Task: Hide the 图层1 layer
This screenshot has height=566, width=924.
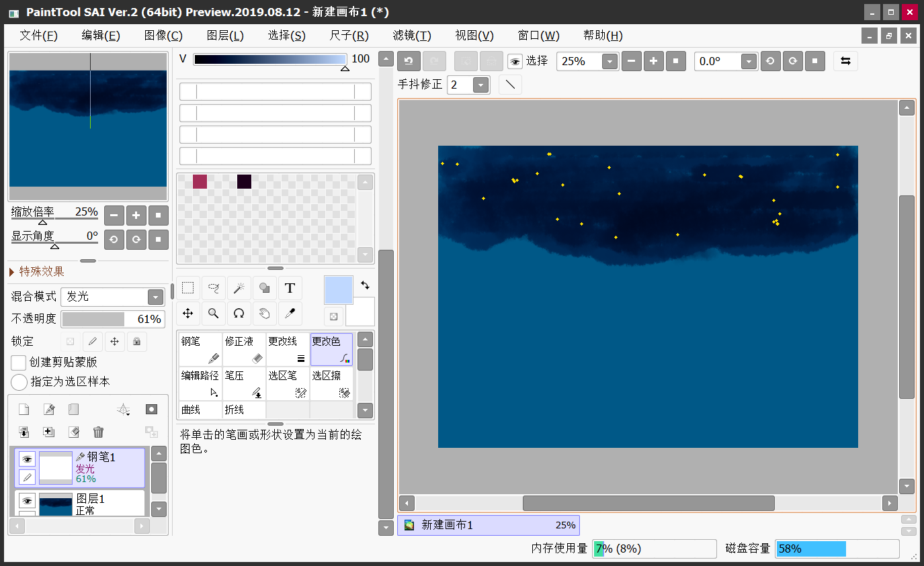Action: click(x=27, y=500)
